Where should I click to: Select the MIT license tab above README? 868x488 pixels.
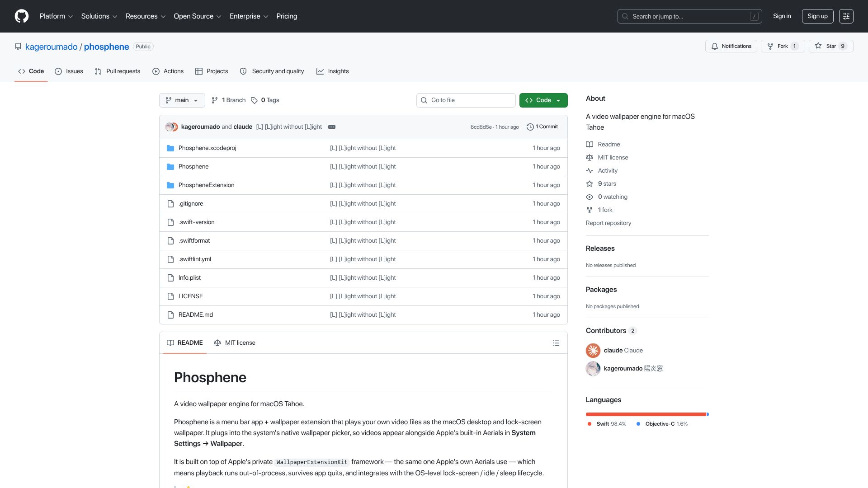235,343
